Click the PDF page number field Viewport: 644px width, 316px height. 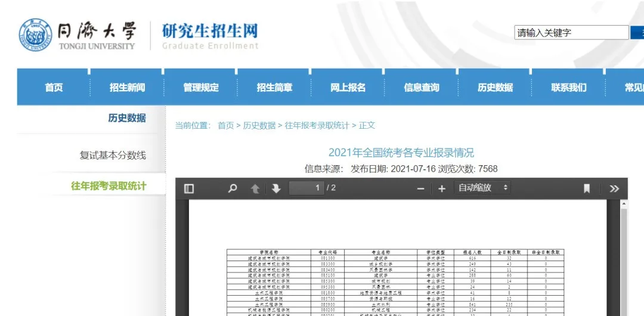[306, 188]
